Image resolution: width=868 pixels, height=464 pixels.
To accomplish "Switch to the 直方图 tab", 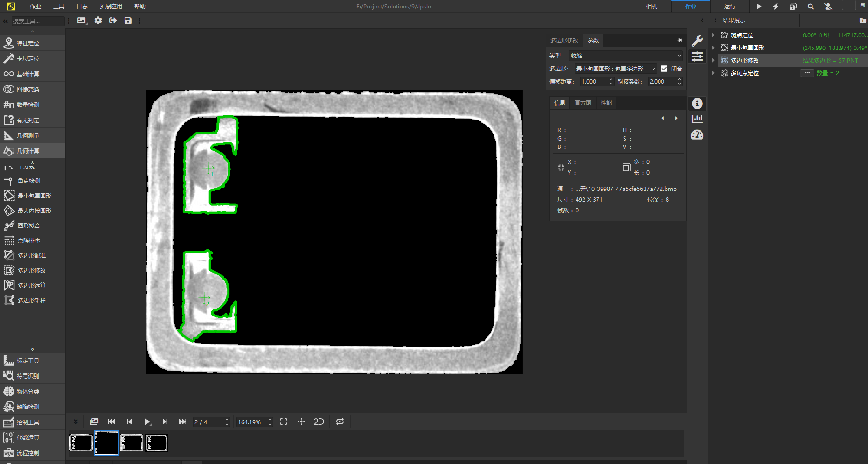I will tap(583, 103).
